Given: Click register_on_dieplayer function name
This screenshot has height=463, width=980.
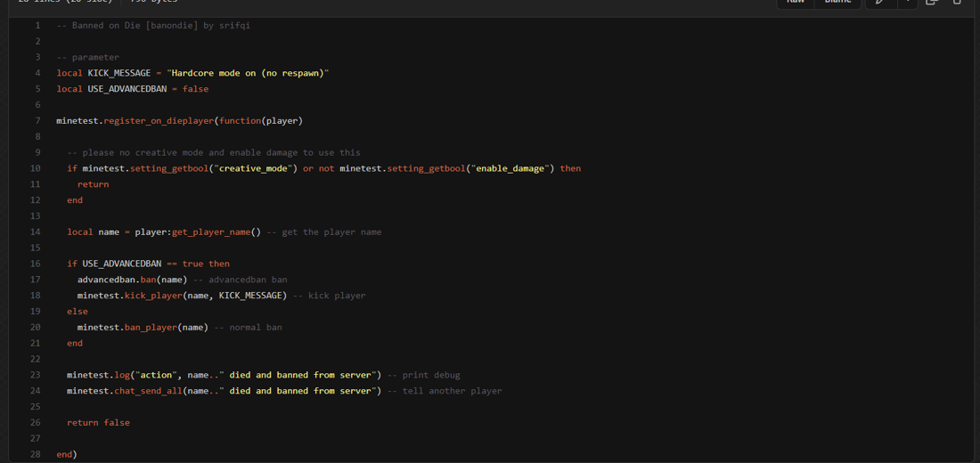Looking at the screenshot, I should [x=159, y=121].
